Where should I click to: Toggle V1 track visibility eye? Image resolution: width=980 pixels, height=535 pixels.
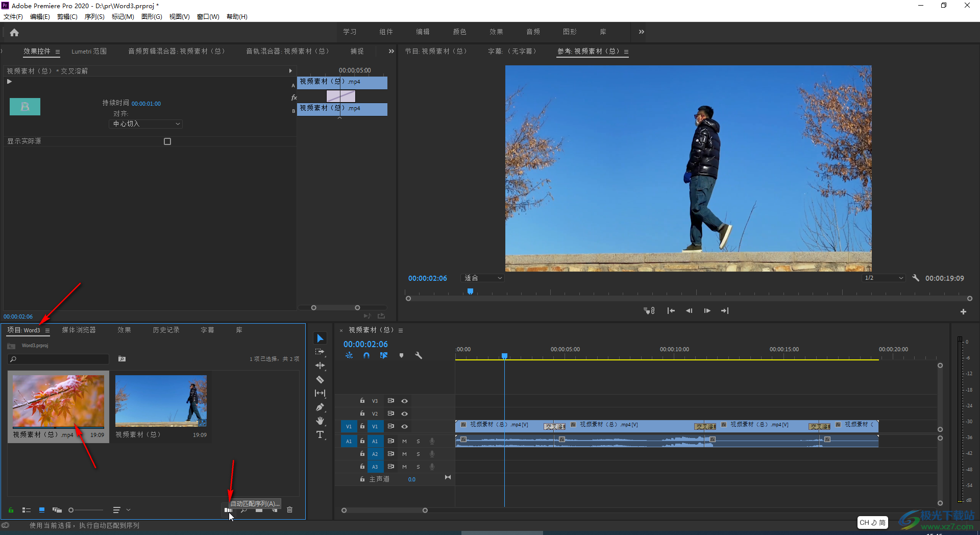(404, 426)
